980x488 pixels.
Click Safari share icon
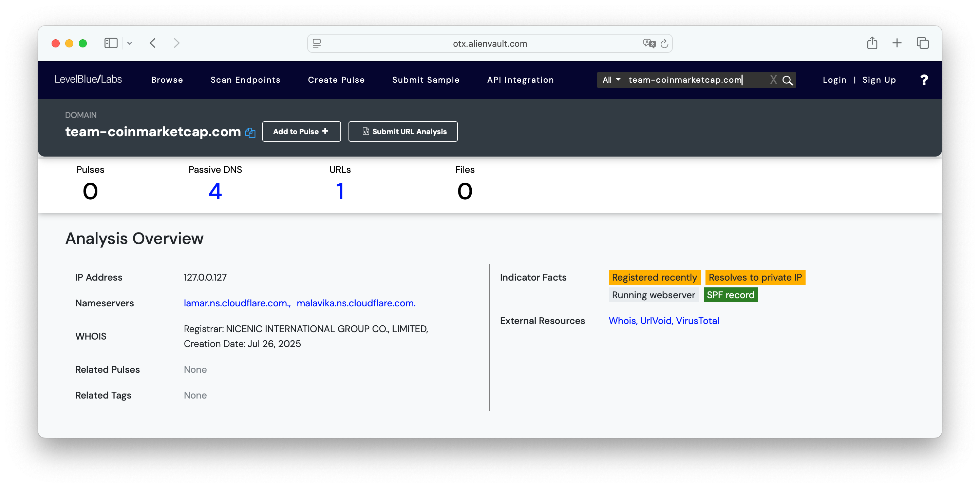click(x=872, y=43)
